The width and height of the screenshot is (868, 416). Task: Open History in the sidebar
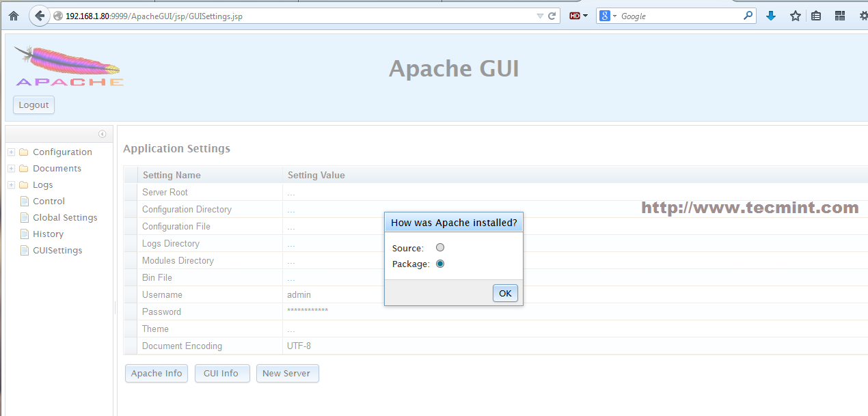[x=48, y=234]
